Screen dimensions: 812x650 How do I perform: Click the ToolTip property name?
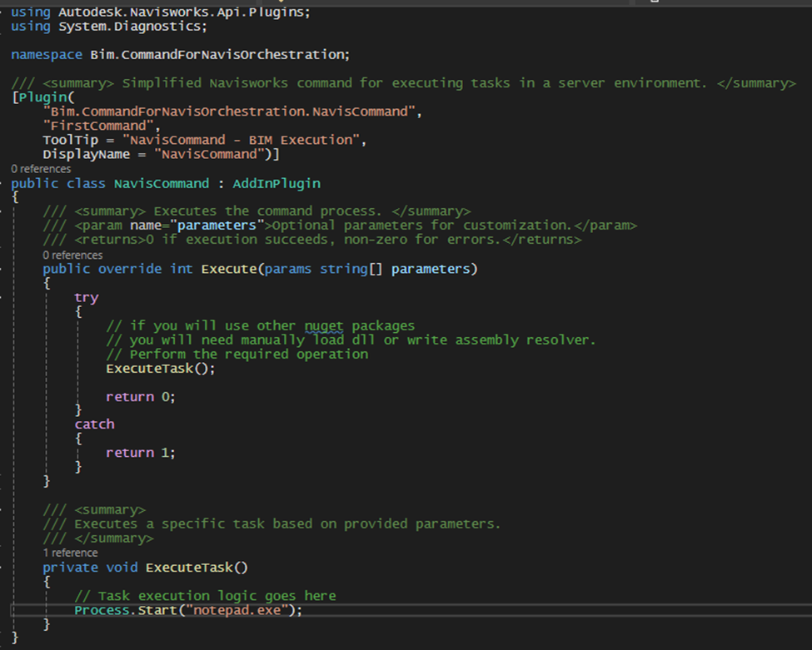click(x=71, y=140)
